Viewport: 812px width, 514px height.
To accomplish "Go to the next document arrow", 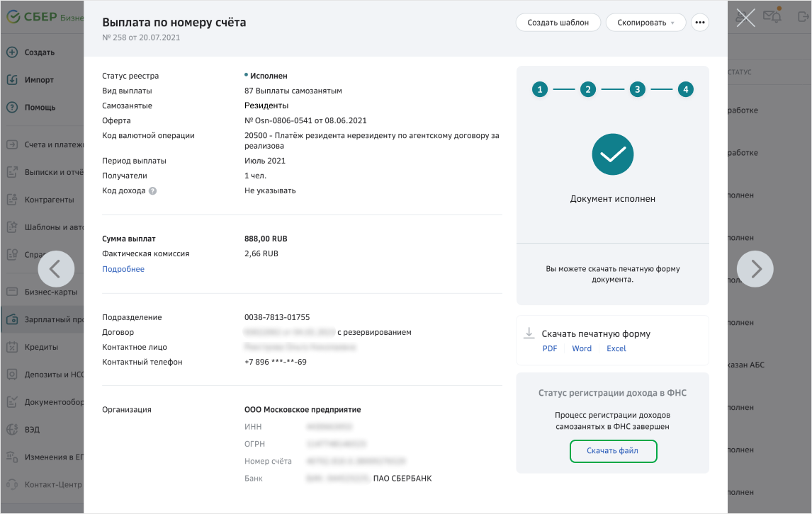I will point(755,269).
